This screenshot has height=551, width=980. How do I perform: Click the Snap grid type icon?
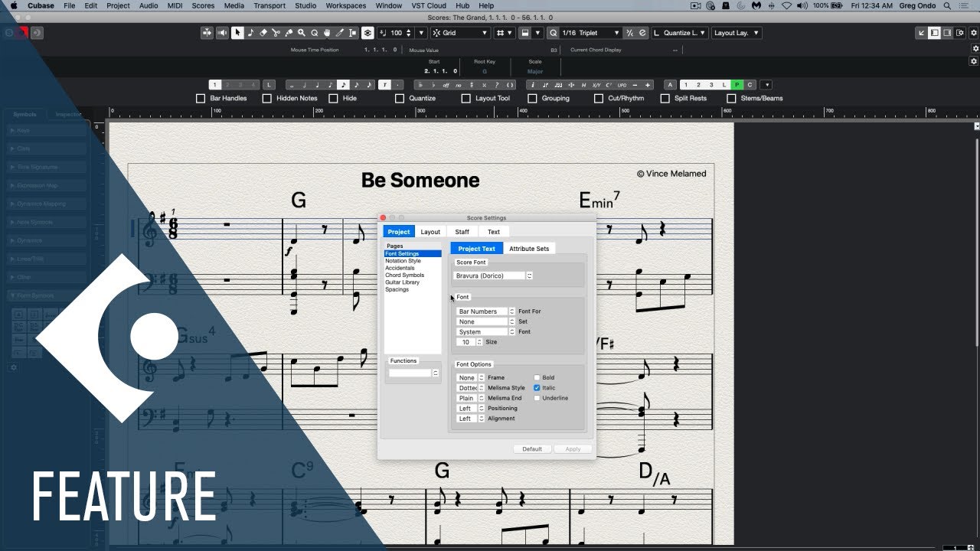[x=505, y=33]
